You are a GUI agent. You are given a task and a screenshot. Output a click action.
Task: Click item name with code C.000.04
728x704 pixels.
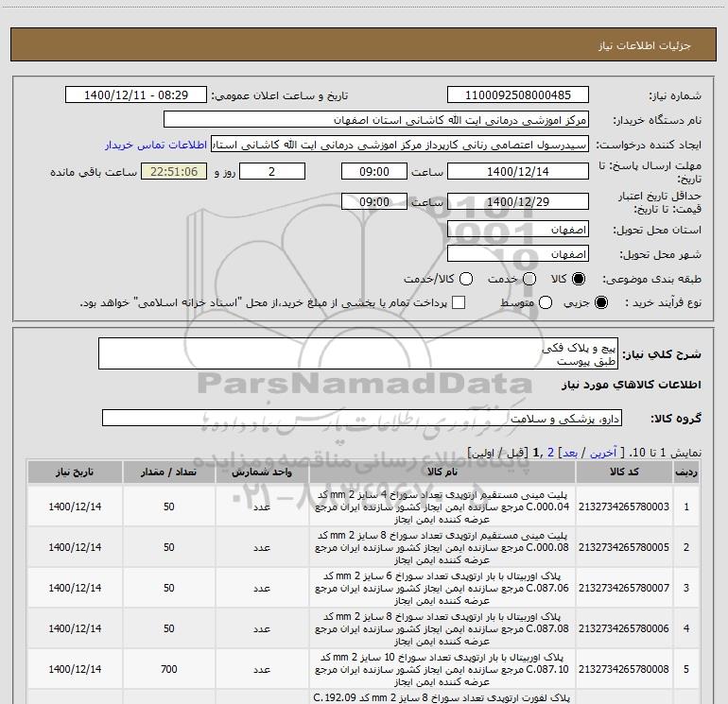pos(442,507)
